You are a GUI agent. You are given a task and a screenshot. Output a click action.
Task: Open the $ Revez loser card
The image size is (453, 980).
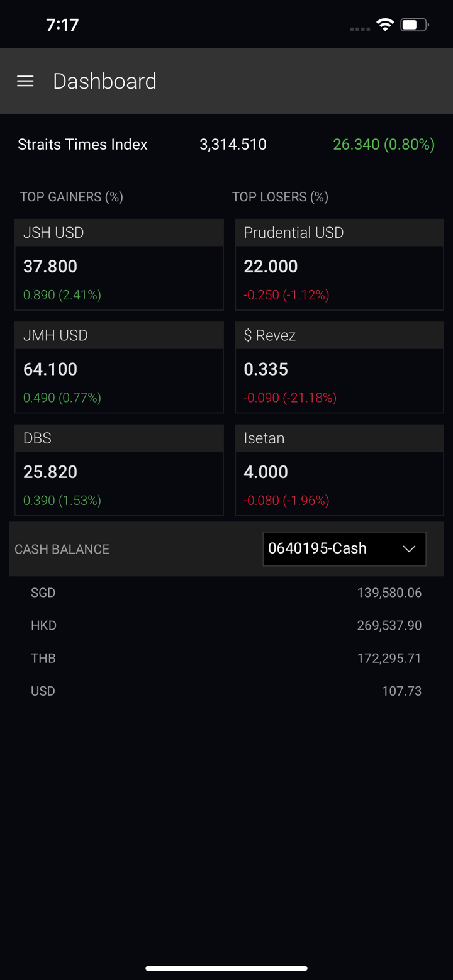point(339,367)
